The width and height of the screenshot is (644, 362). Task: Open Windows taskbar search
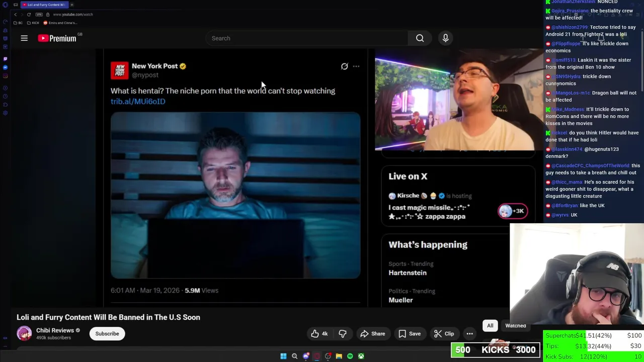coord(294,356)
